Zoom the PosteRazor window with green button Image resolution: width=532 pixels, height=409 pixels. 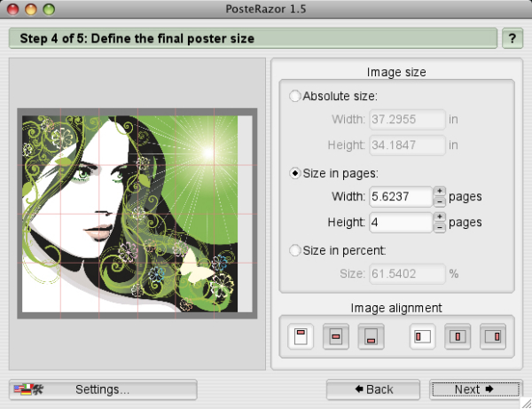49,9
